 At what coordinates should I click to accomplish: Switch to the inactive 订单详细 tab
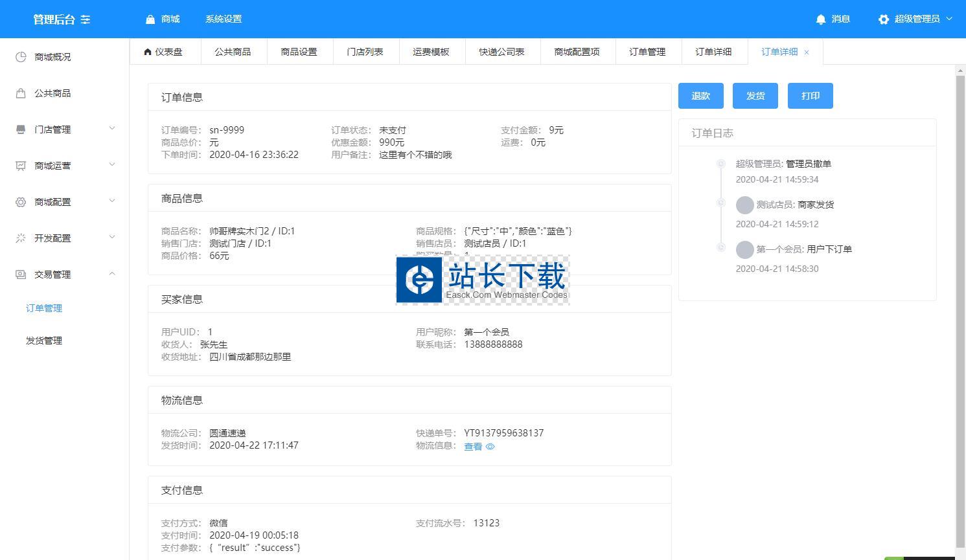713,52
